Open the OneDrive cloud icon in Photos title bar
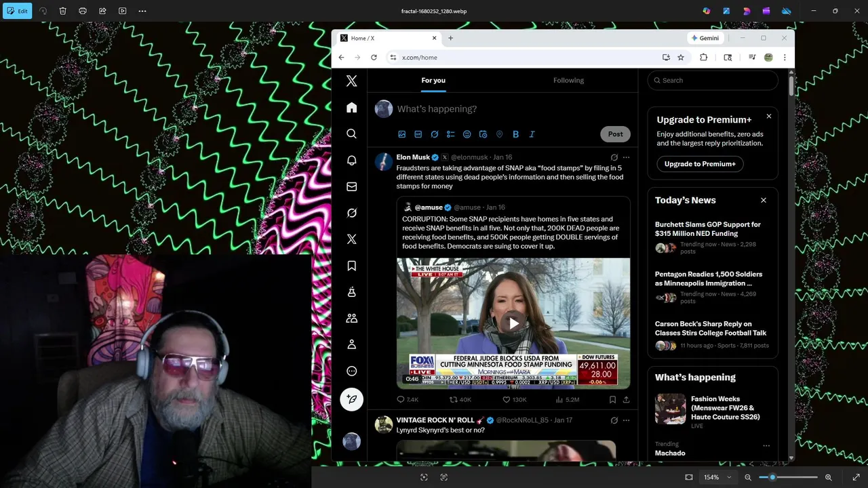This screenshot has height=488, width=868. (787, 11)
